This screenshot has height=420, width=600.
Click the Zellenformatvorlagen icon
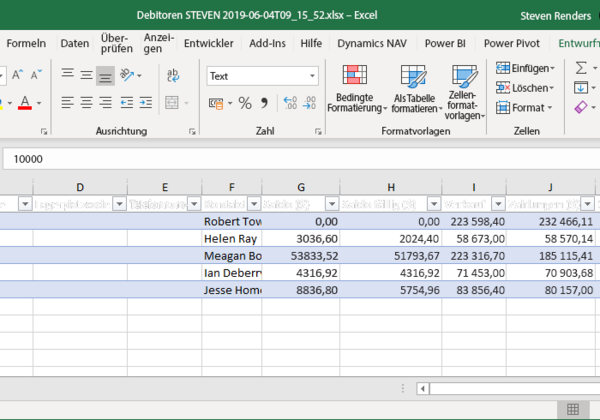tap(463, 76)
